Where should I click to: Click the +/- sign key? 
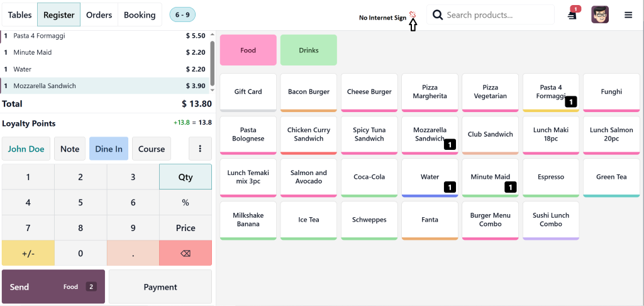tap(28, 253)
